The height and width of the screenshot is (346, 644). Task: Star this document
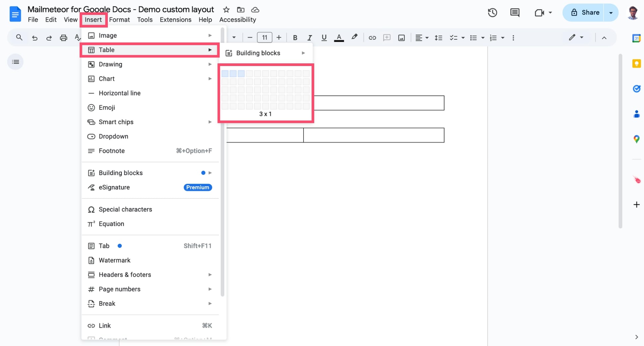pos(226,10)
